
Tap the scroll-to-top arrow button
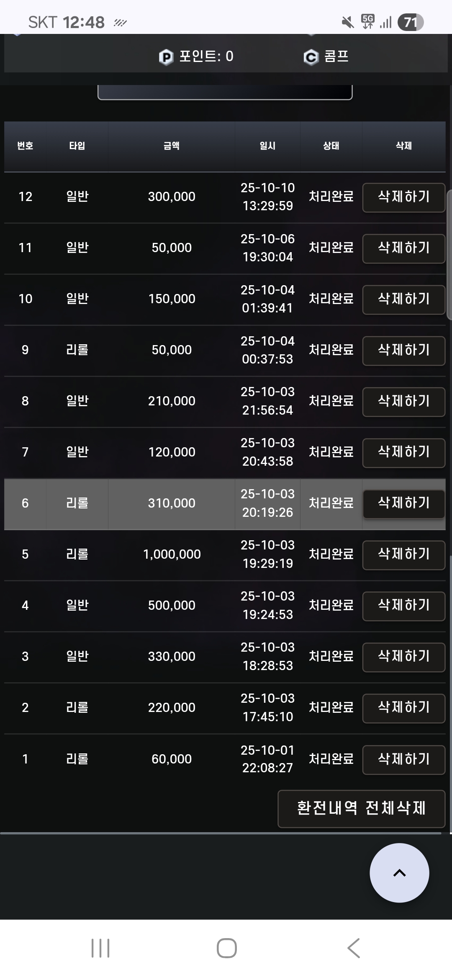point(399,873)
